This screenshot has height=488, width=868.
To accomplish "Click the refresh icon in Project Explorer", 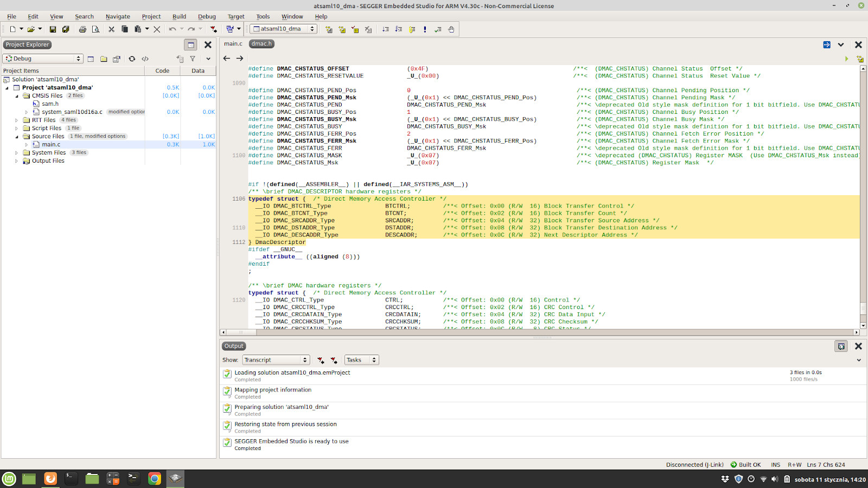I will [x=132, y=59].
